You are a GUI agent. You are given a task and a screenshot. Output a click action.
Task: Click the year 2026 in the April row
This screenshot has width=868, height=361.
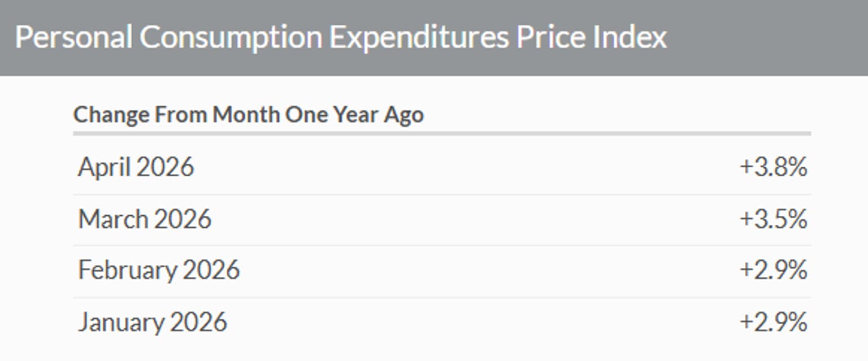coord(166,167)
